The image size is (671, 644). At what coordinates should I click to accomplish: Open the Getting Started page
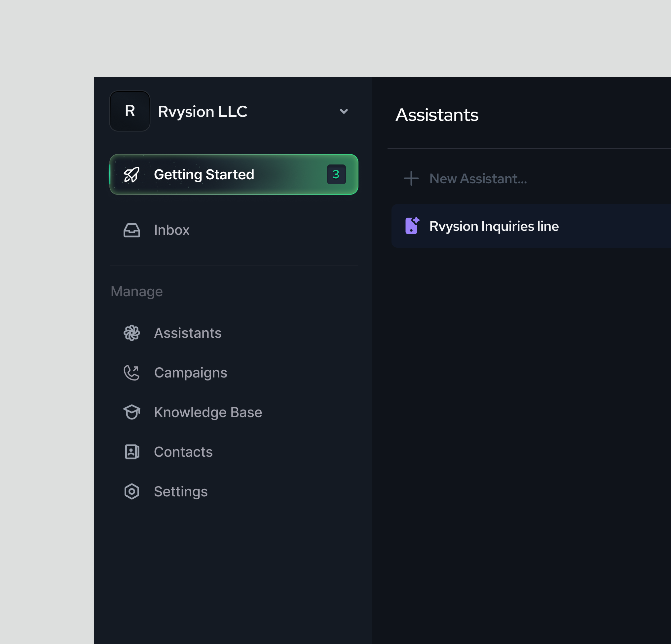(x=205, y=174)
